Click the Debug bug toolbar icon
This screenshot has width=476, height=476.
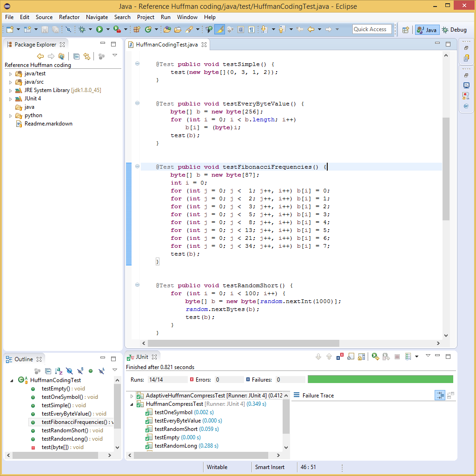[x=82, y=29]
